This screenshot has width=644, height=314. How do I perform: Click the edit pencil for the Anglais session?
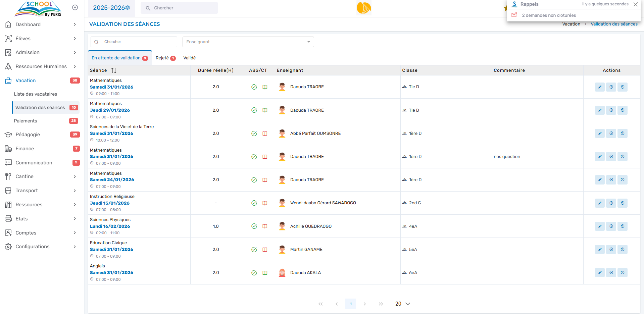(600, 273)
